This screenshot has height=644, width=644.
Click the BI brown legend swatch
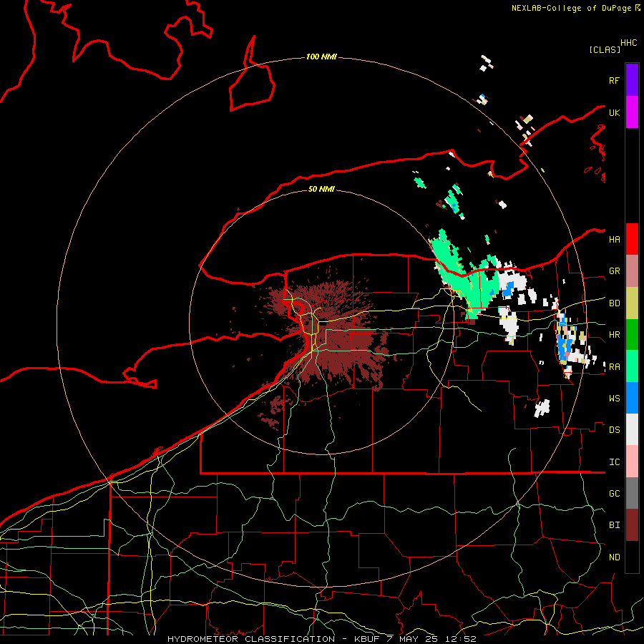[632, 525]
